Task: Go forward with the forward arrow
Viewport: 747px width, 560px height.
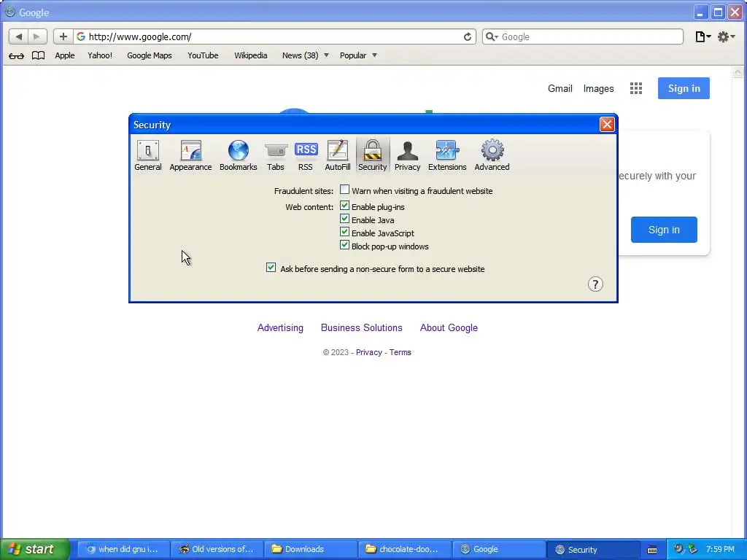Action: [x=36, y=36]
